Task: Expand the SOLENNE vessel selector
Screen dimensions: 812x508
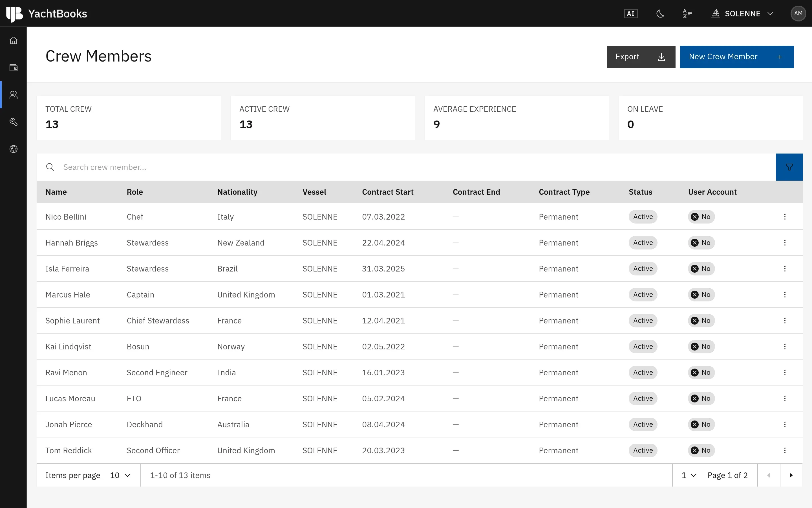Action: 742,14
